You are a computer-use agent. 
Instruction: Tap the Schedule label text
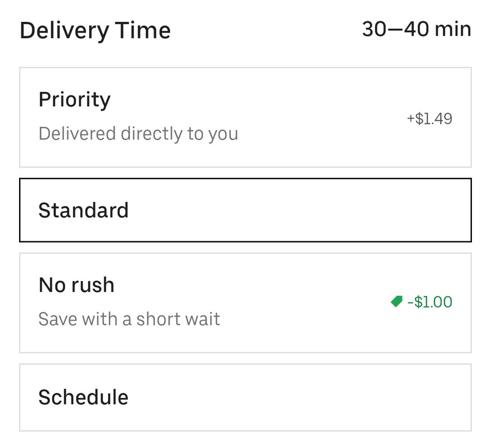[83, 397]
